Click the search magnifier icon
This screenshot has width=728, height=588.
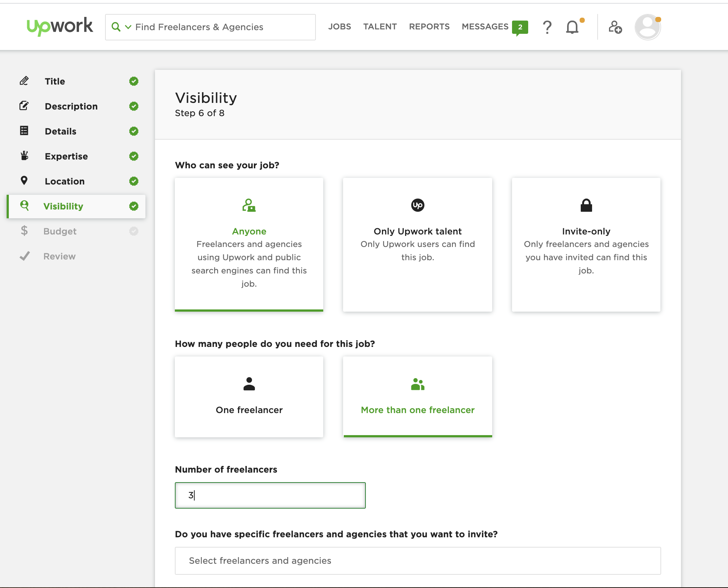coord(116,27)
